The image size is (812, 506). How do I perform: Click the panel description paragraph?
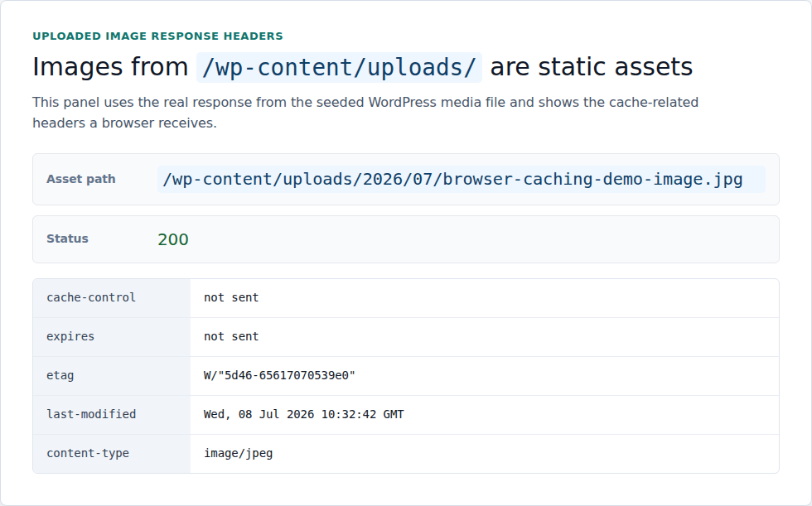(365, 113)
